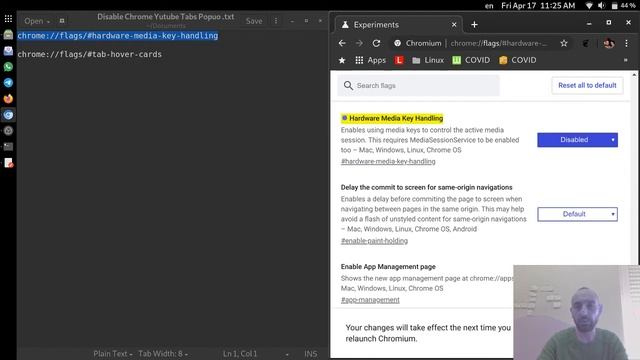Click new document icon in gedit

click(62, 20)
